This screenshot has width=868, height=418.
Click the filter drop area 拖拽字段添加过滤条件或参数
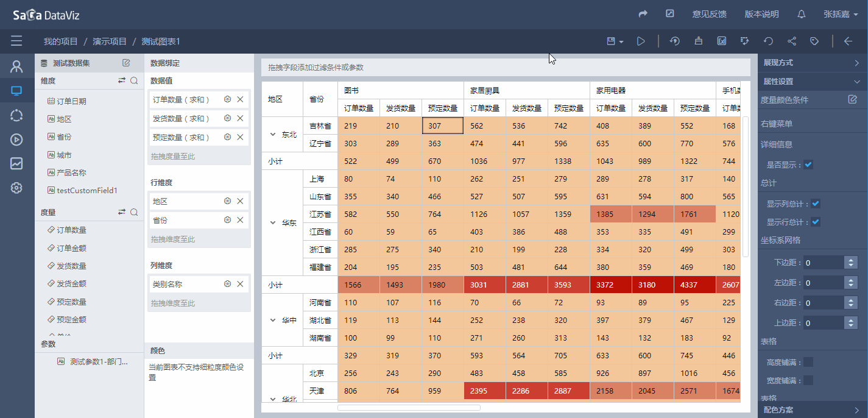point(506,68)
